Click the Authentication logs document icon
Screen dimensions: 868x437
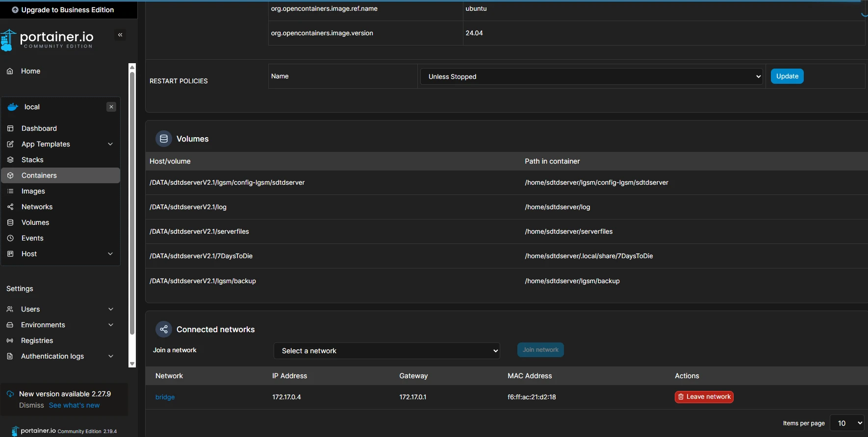10,356
